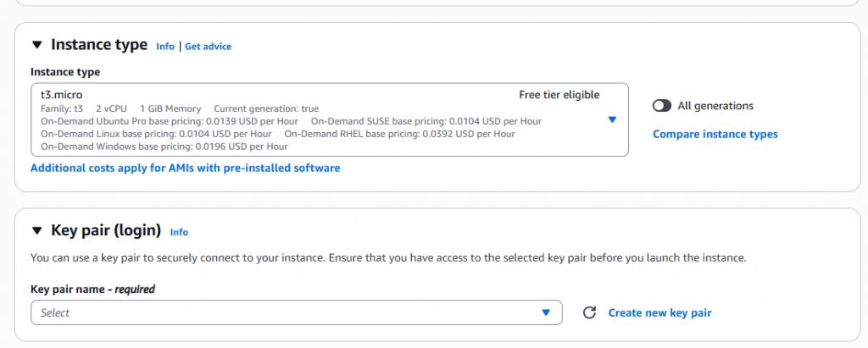This screenshot has width=868, height=348.
Task: Click the Select placeholder in key pair field
Action: 55,313
